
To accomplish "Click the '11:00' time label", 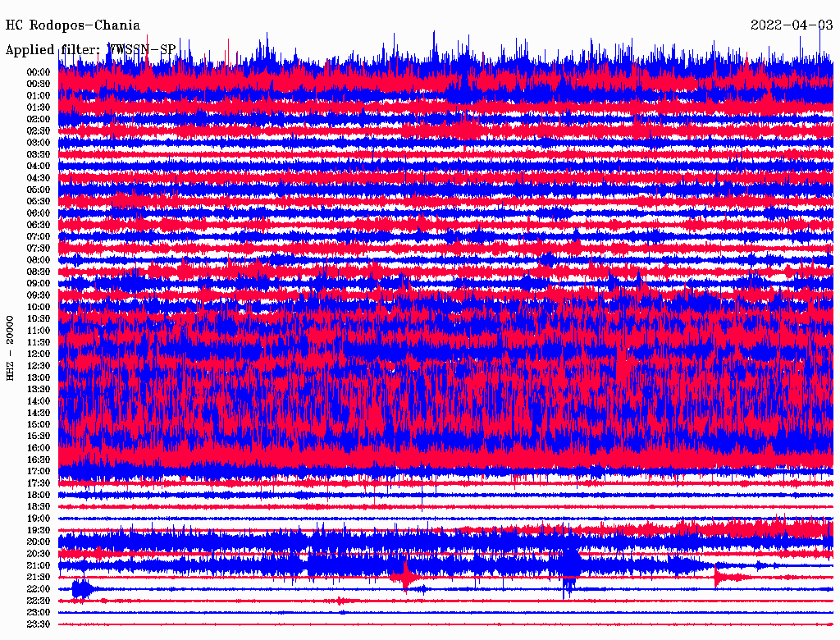I will tap(39, 331).
